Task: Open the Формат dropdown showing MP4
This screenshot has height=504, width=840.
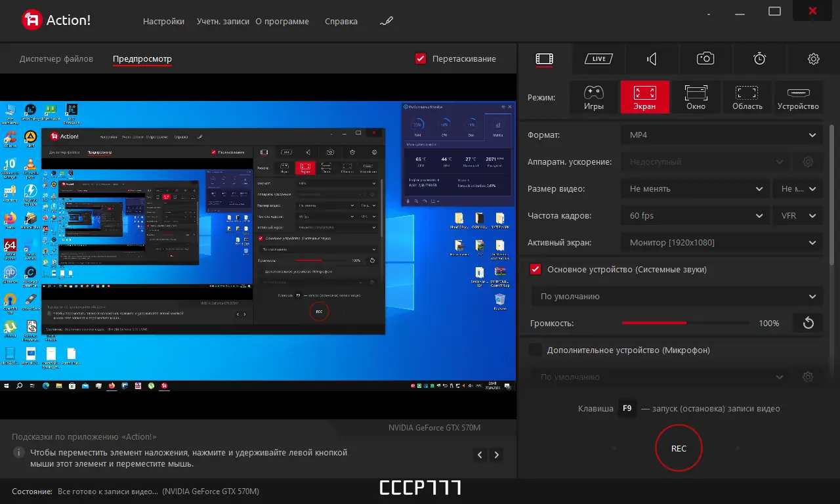Action: pyautogui.click(x=721, y=135)
